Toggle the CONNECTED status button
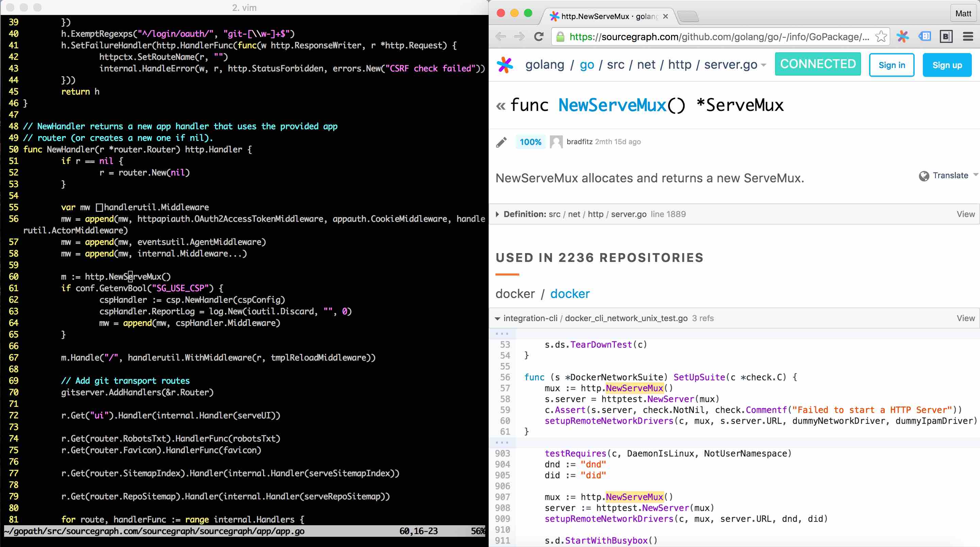The height and width of the screenshot is (547, 980). click(x=818, y=64)
